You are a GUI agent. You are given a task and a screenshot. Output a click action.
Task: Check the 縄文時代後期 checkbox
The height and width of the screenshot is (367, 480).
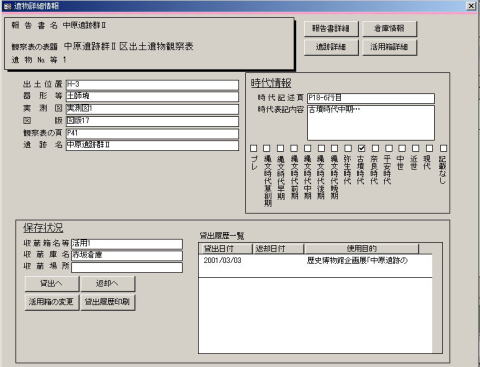click(x=321, y=148)
